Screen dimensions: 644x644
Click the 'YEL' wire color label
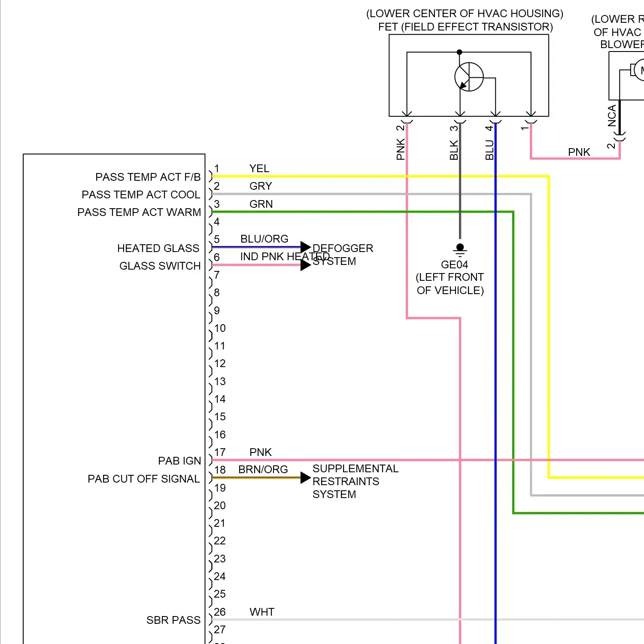259,168
